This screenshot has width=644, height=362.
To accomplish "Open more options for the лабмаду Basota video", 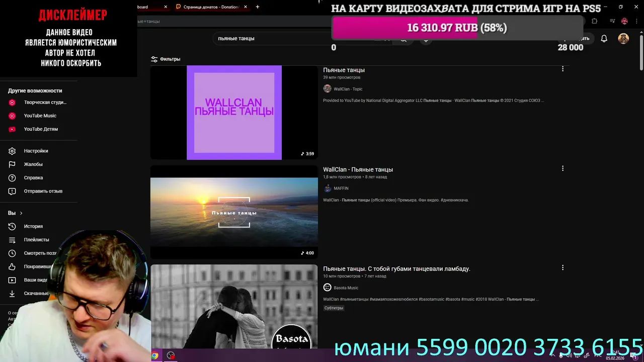I will 562,268.
